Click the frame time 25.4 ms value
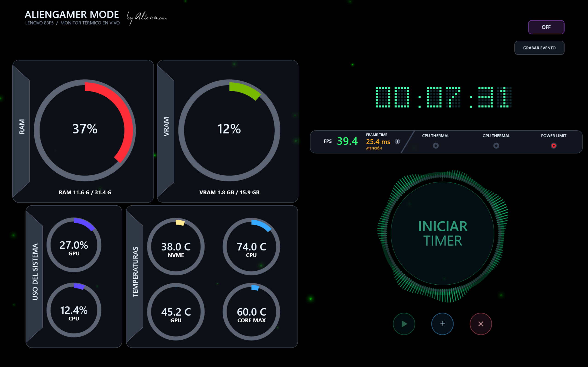Viewport: 588px width, 367px height. point(378,142)
